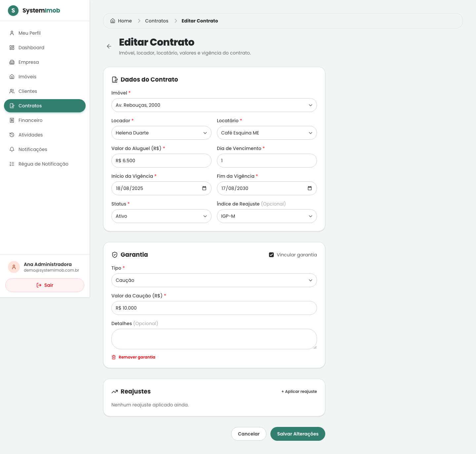This screenshot has height=454, width=476.
Task: Click the Clientes people icon
Action: pyautogui.click(x=12, y=91)
